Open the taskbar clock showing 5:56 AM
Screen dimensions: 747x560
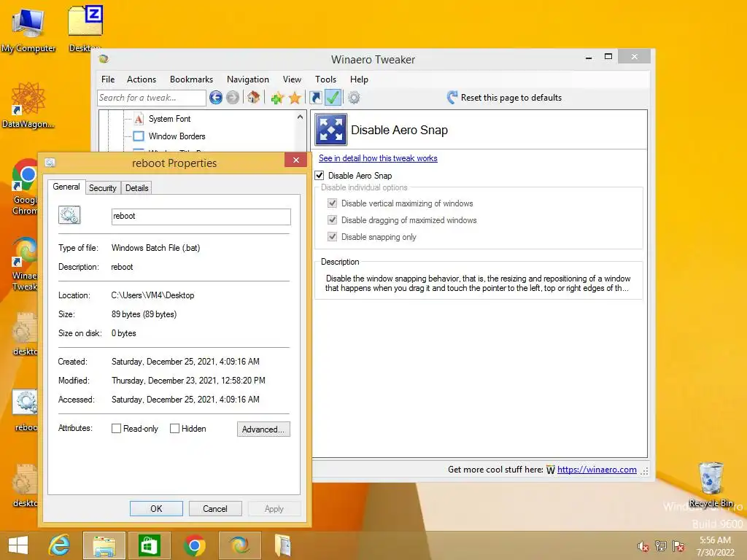coord(715,546)
